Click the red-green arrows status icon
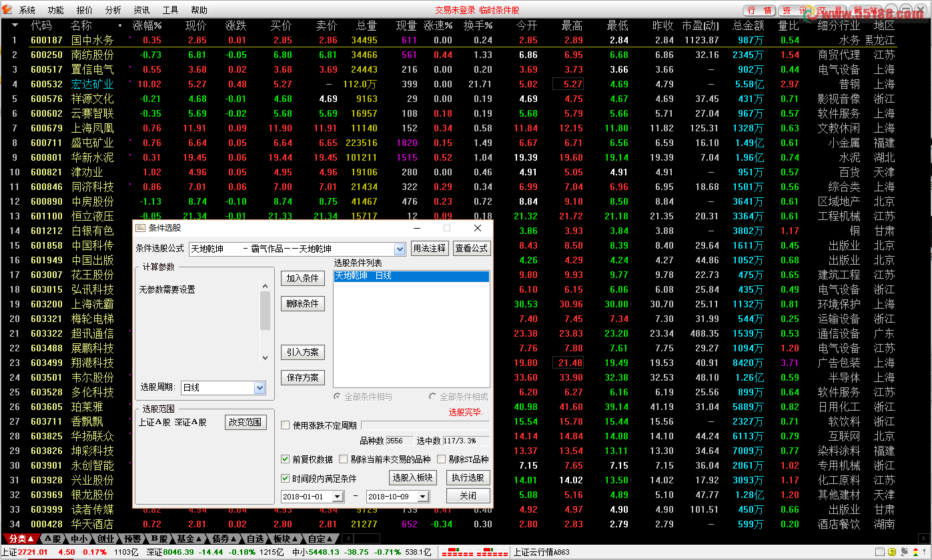The height and width of the screenshot is (560, 932). point(914,552)
